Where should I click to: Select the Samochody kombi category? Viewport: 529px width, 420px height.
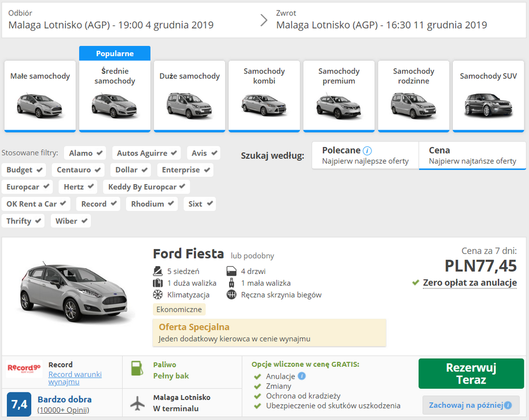tap(264, 96)
